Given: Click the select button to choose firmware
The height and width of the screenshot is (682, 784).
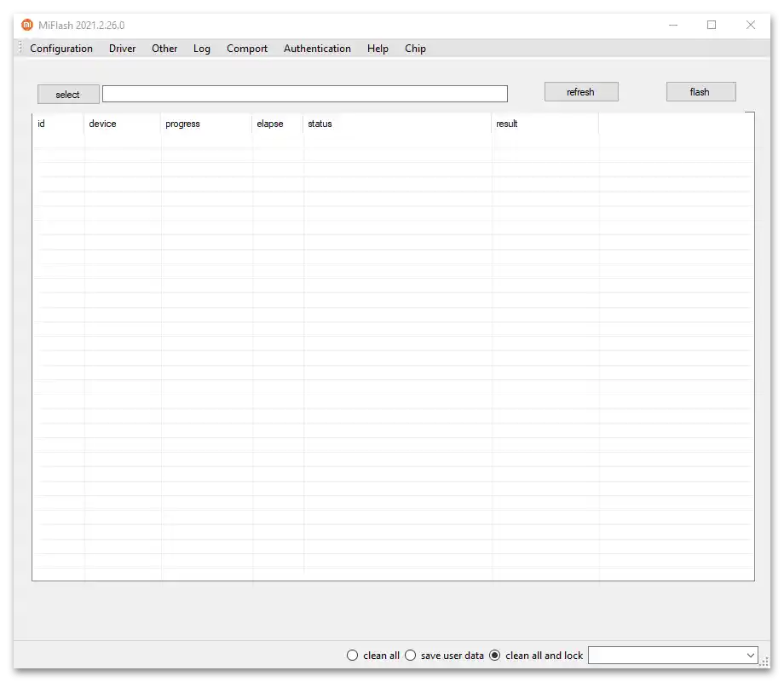Looking at the screenshot, I should pyautogui.click(x=68, y=95).
